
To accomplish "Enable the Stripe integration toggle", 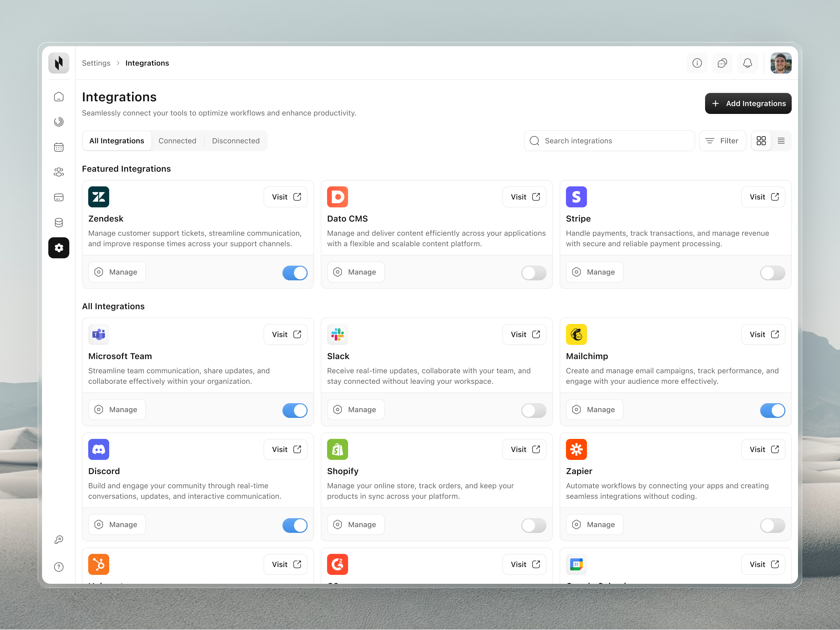I will tap(773, 273).
